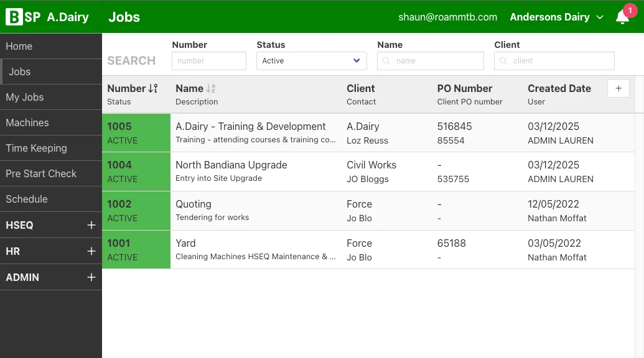
Task: Open the Andersons Dairy account dropdown
Action: (556, 17)
